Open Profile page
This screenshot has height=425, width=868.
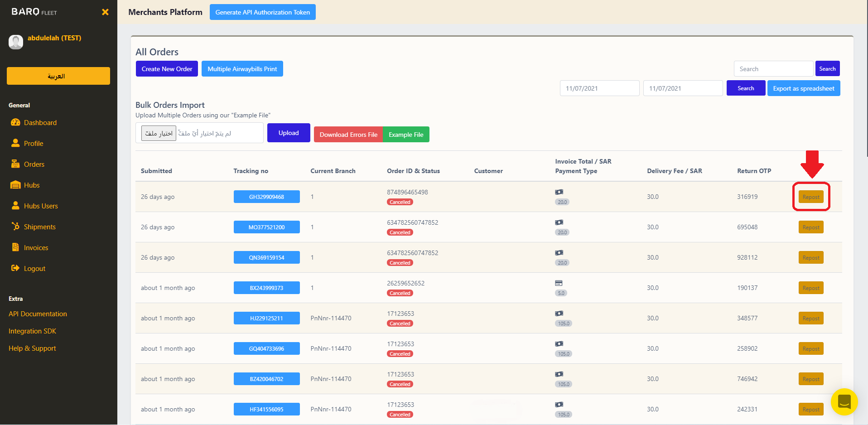pyautogui.click(x=34, y=143)
